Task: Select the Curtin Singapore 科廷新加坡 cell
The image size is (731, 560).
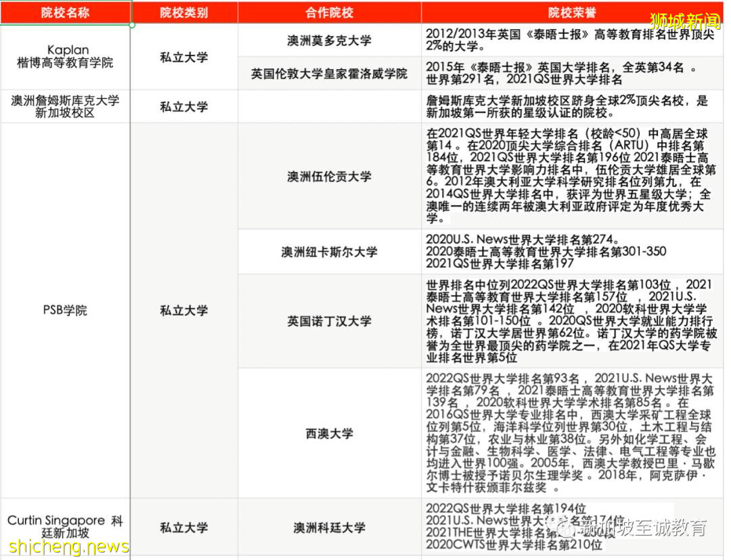Action: (66, 527)
